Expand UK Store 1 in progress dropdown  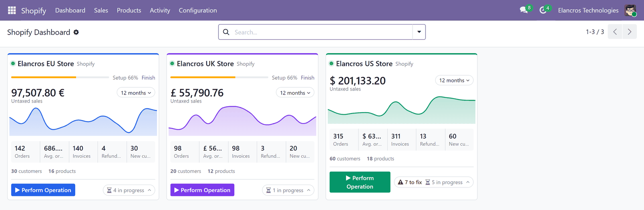pyautogui.click(x=288, y=190)
